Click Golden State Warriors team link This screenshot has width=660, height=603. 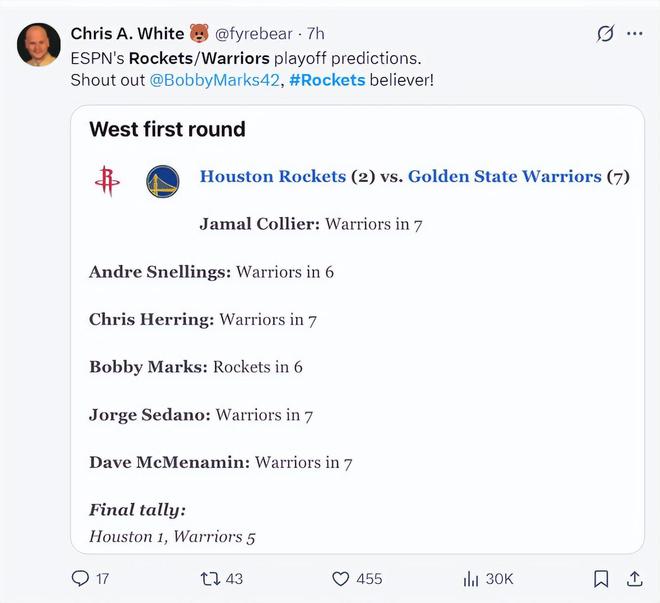click(504, 177)
